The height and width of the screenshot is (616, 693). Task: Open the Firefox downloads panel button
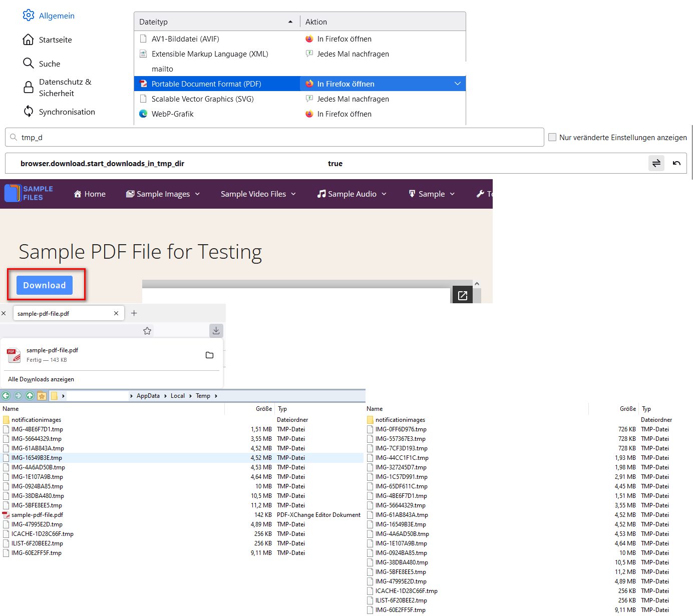216,330
